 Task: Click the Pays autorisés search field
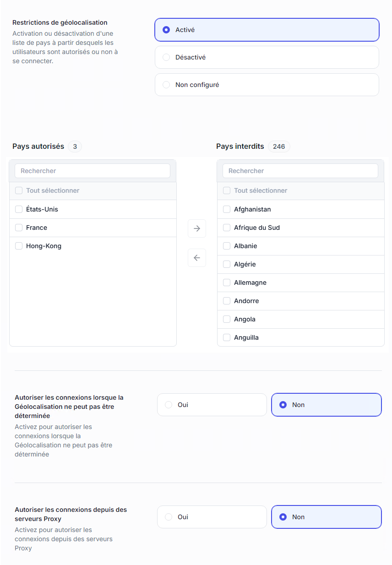[93, 171]
